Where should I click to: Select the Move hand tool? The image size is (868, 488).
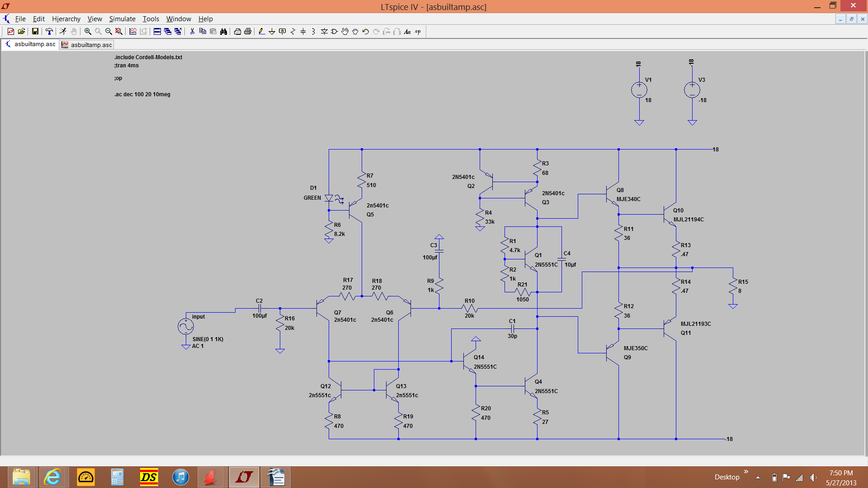345,31
